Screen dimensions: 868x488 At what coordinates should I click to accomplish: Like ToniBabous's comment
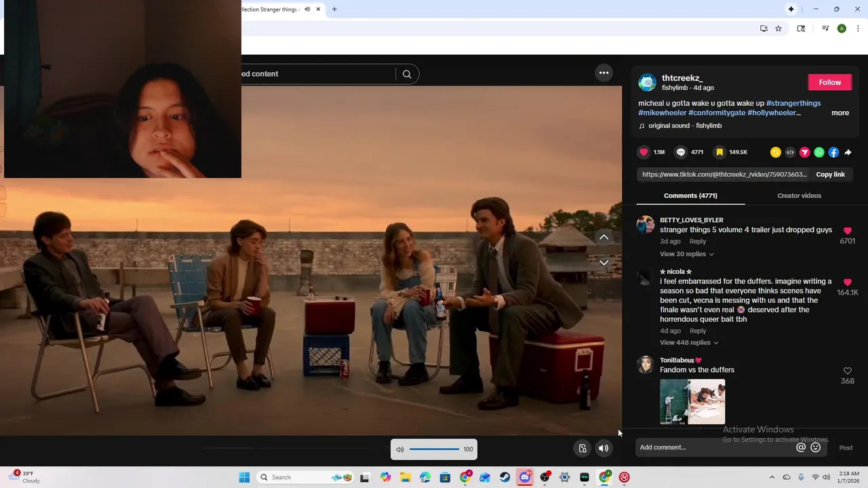(847, 371)
